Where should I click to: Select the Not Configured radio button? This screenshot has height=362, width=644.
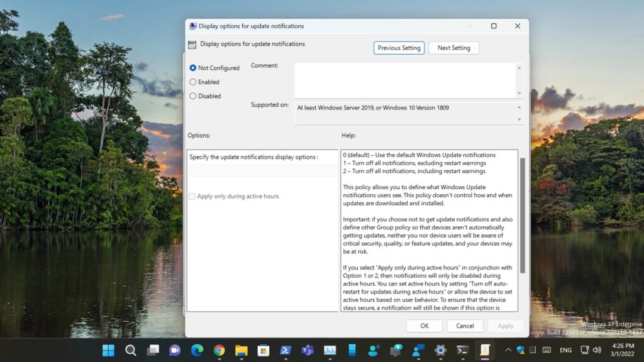(193, 68)
